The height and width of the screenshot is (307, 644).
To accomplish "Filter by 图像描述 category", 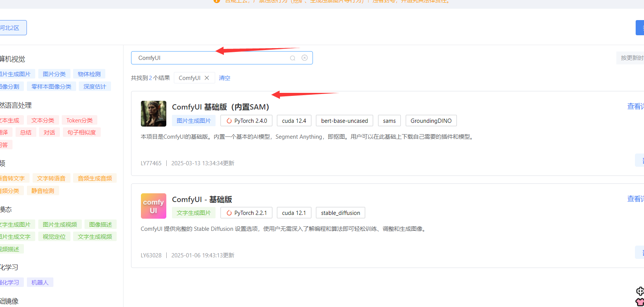I will pyautogui.click(x=101, y=224).
